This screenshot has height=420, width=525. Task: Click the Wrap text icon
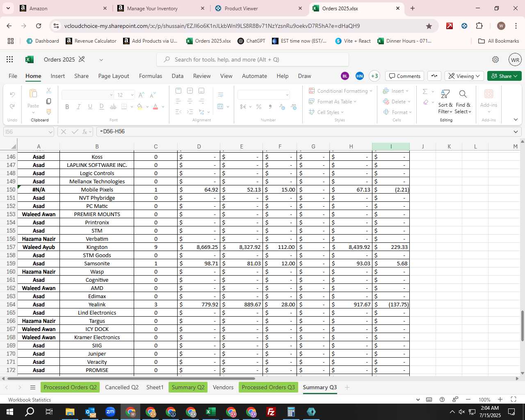[x=221, y=95]
